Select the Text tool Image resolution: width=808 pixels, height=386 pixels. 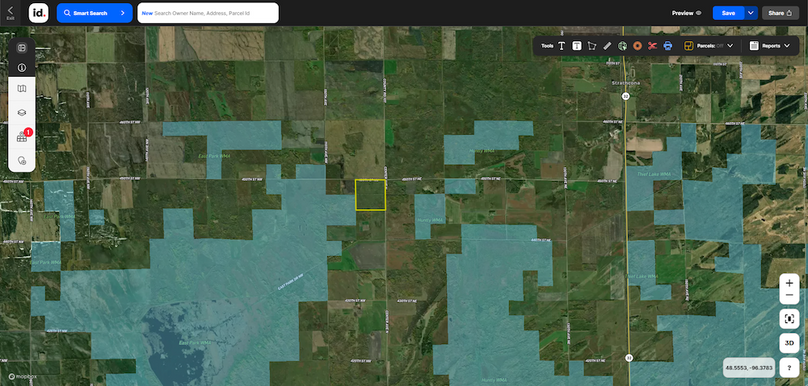(562, 46)
